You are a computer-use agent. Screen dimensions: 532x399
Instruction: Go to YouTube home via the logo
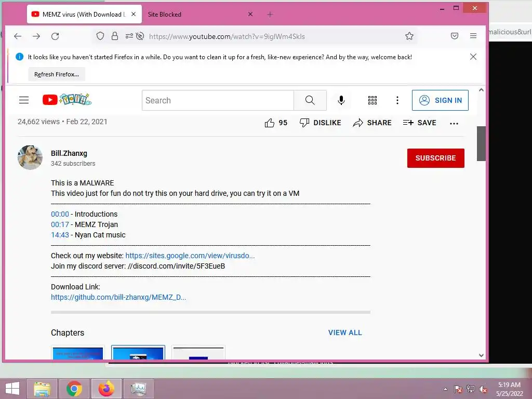[67, 100]
